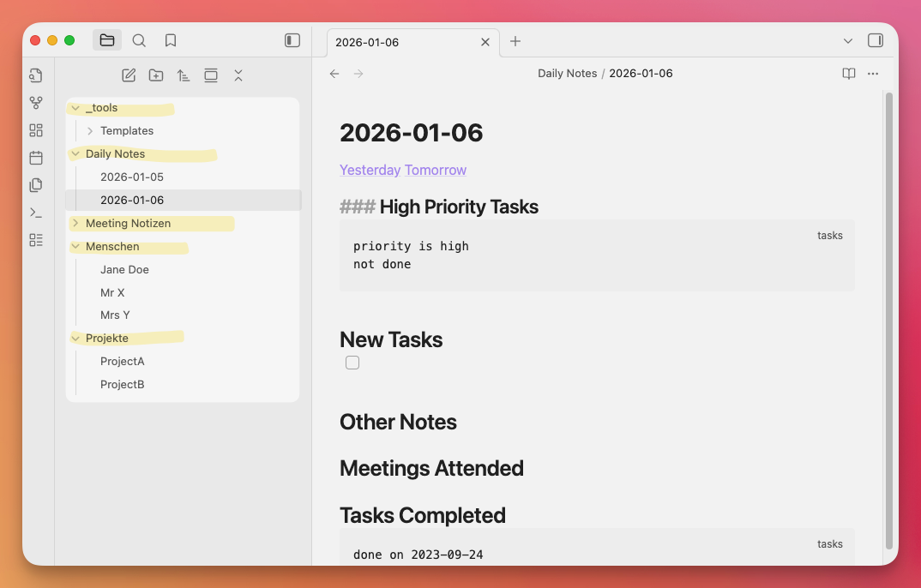Click the New note icon
921x588 pixels.
(x=129, y=75)
